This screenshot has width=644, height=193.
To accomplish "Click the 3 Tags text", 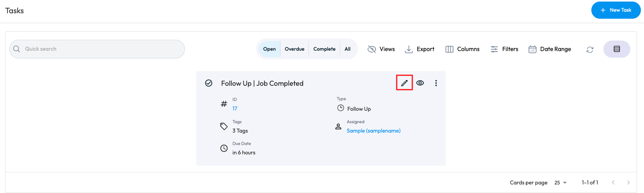I will (240, 131).
